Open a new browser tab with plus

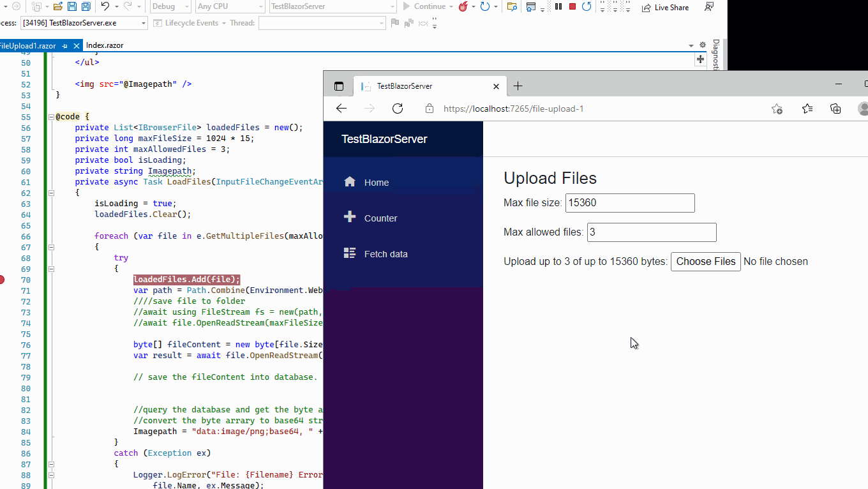tap(518, 86)
